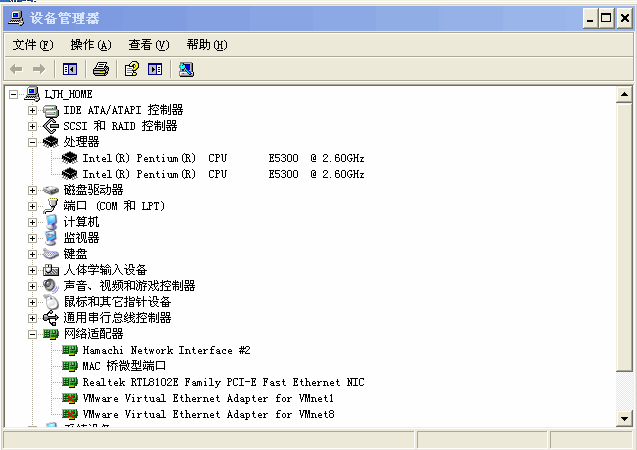Click the Back arrow toolbar icon
Viewport: 637px width, 450px height.
tap(16, 69)
